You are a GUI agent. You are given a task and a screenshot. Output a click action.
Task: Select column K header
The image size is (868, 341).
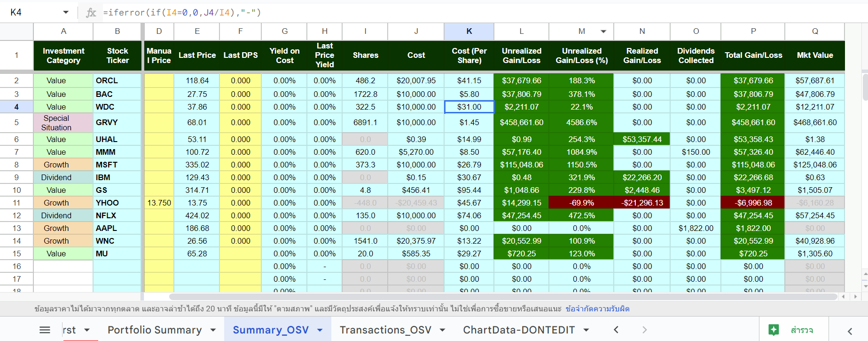(469, 32)
